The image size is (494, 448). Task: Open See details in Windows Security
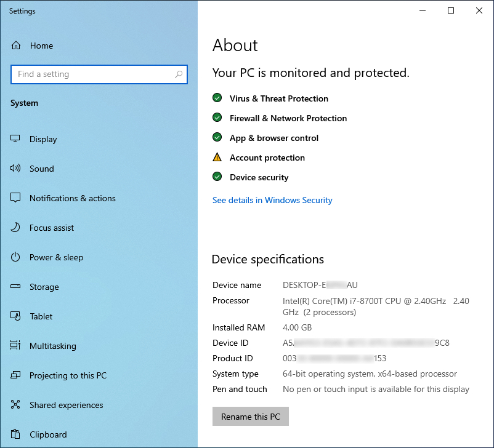(x=272, y=200)
